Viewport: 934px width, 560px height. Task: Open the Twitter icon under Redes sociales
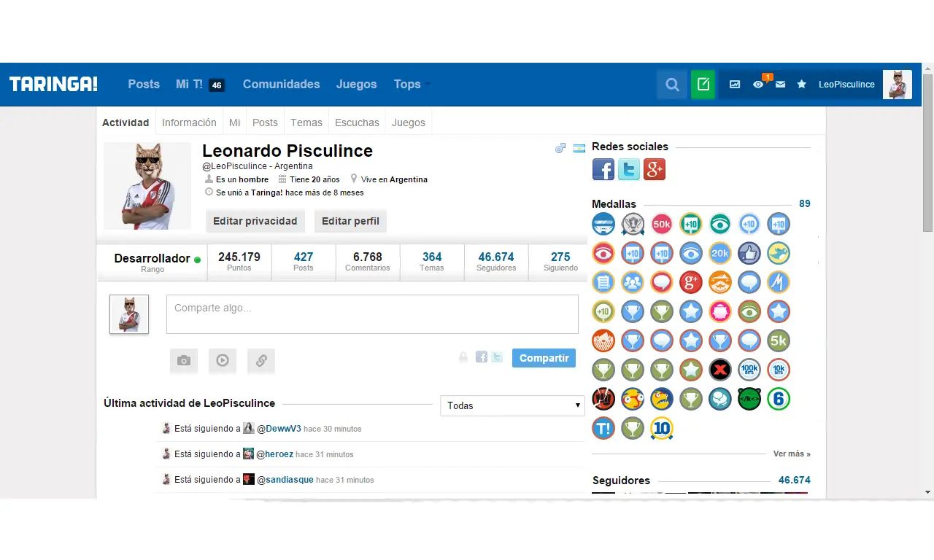pyautogui.click(x=629, y=169)
